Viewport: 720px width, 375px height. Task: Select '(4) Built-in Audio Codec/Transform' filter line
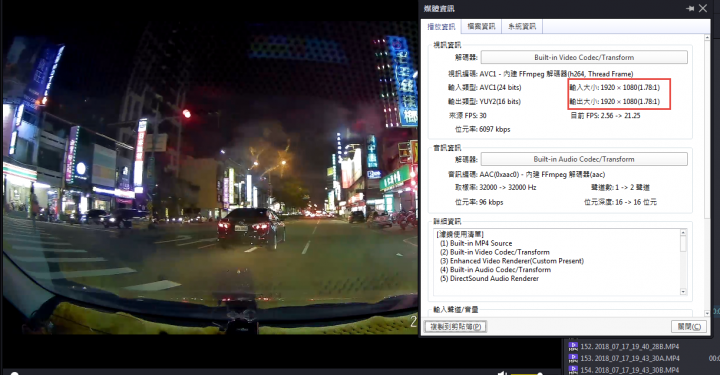(x=495, y=269)
